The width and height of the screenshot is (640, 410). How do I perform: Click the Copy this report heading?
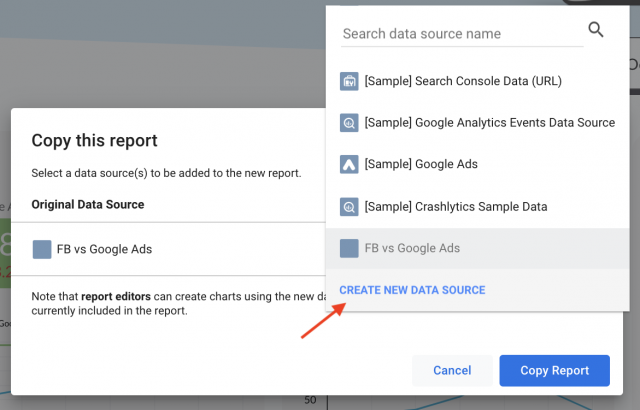94,141
